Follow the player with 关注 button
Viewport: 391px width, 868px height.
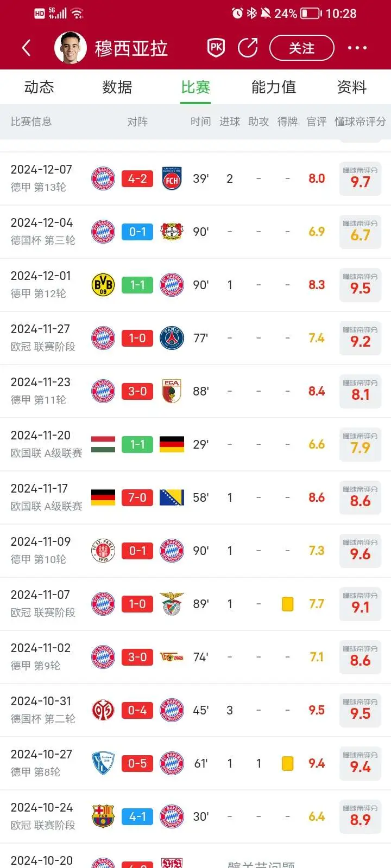[x=302, y=48]
